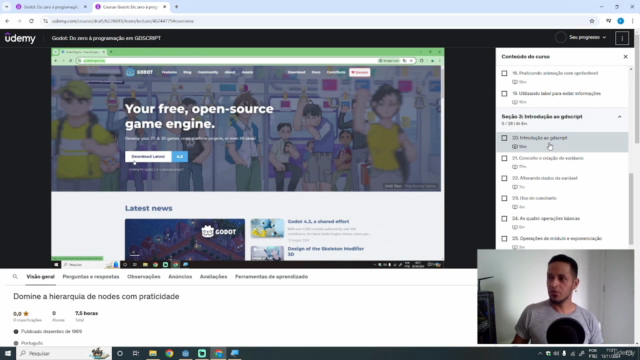Screen dimensions: 640x360
Task: Switch to the first browser tab Godot
Action: pos(50,7)
